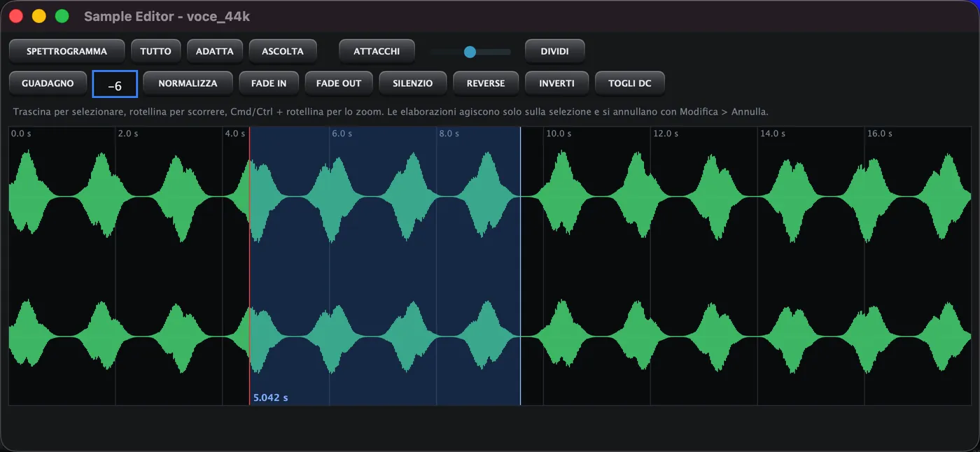The height and width of the screenshot is (452, 980).
Task: Click the red playhead cursor line
Action: (x=250, y=266)
